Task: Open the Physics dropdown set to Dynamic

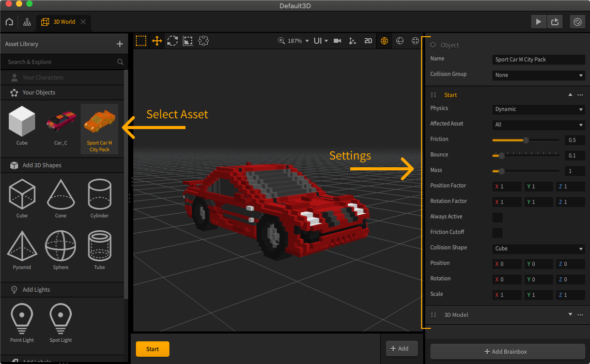Action: (x=538, y=109)
